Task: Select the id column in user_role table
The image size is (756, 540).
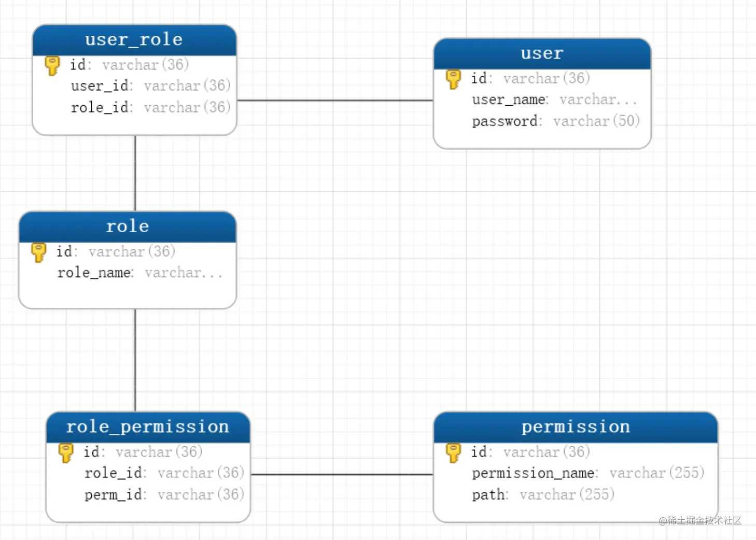Action: tap(130, 65)
